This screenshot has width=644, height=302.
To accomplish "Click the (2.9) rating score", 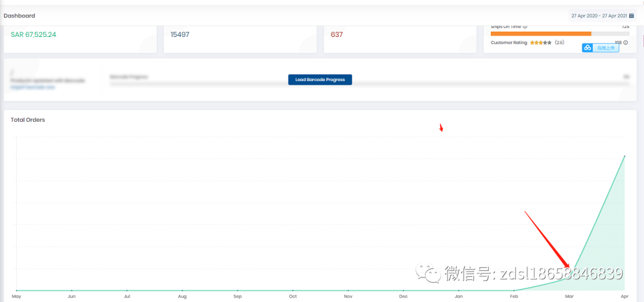I will click(x=559, y=42).
